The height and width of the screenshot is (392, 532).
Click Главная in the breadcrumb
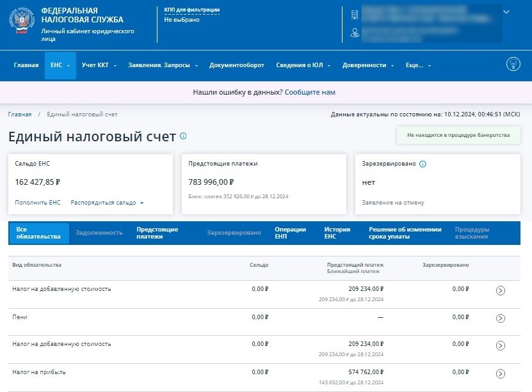[x=20, y=114]
